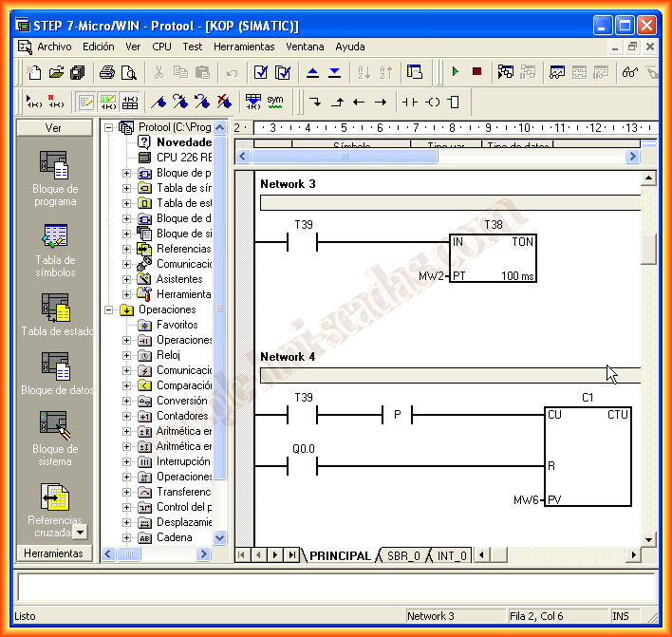Open the Herramientas menu

click(x=244, y=46)
